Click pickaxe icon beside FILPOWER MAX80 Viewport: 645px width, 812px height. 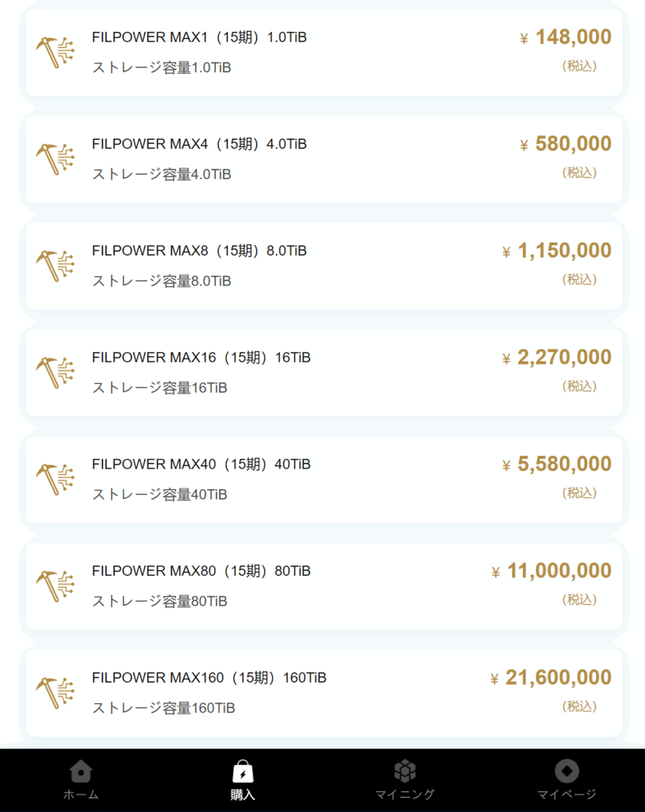tap(55, 587)
